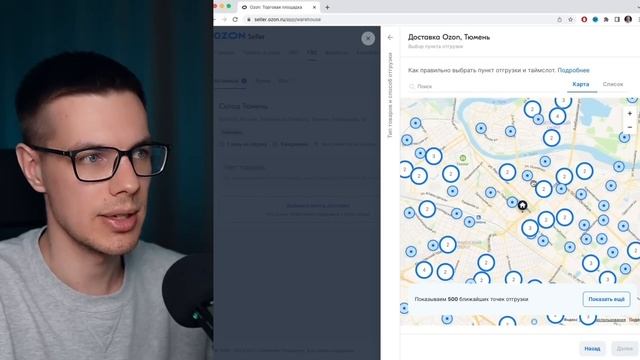Go forward in browser history
Screen dimensions: 640x360
(224, 20)
